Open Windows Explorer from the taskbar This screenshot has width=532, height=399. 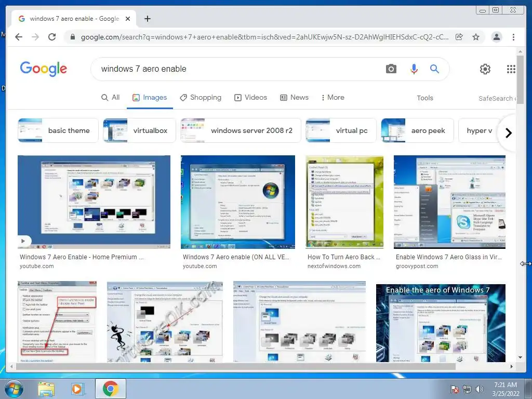click(x=46, y=389)
